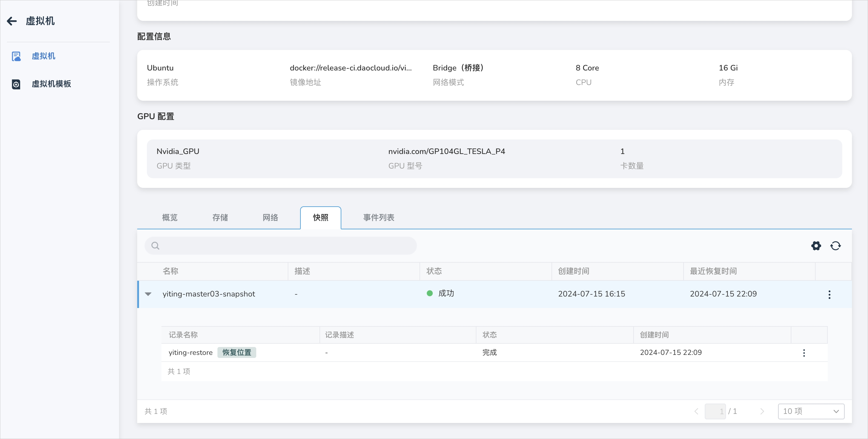Viewport: 868px width, 439px height.
Task: Click the 名称 column header
Action: [x=170, y=271]
